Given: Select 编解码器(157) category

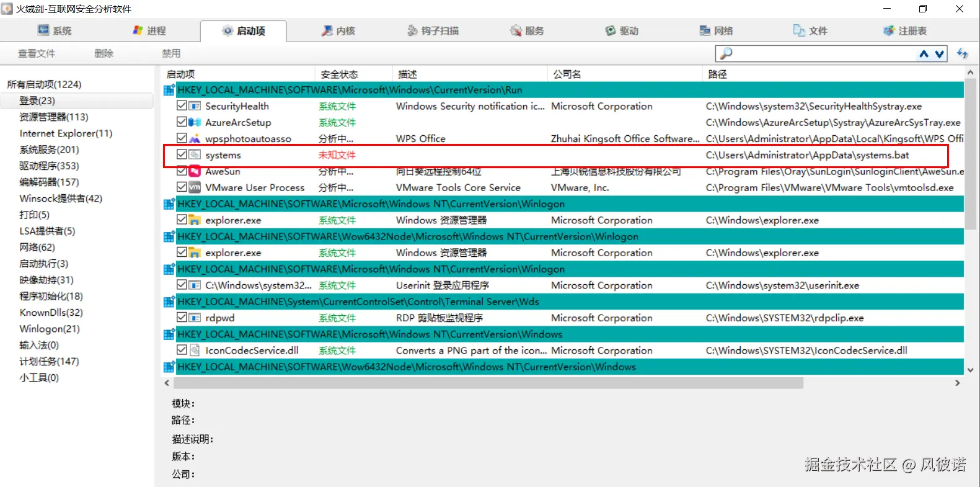Looking at the screenshot, I should point(49,182).
